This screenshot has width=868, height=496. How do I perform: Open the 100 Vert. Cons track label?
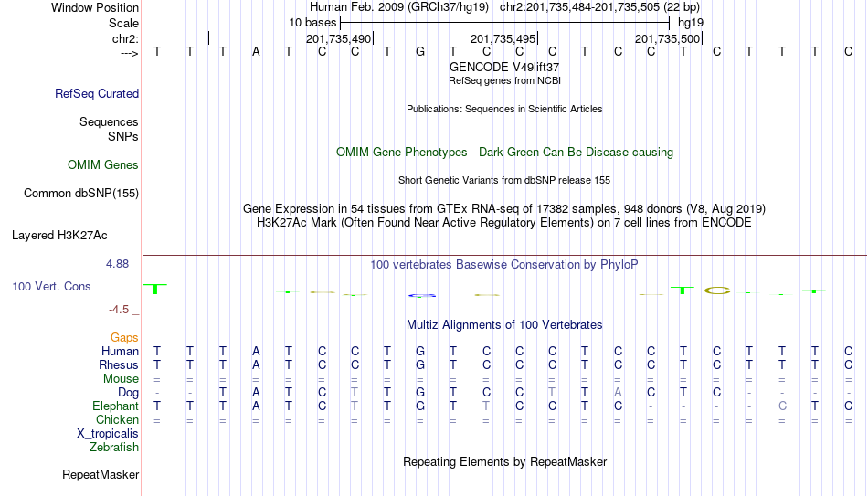tap(51, 286)
